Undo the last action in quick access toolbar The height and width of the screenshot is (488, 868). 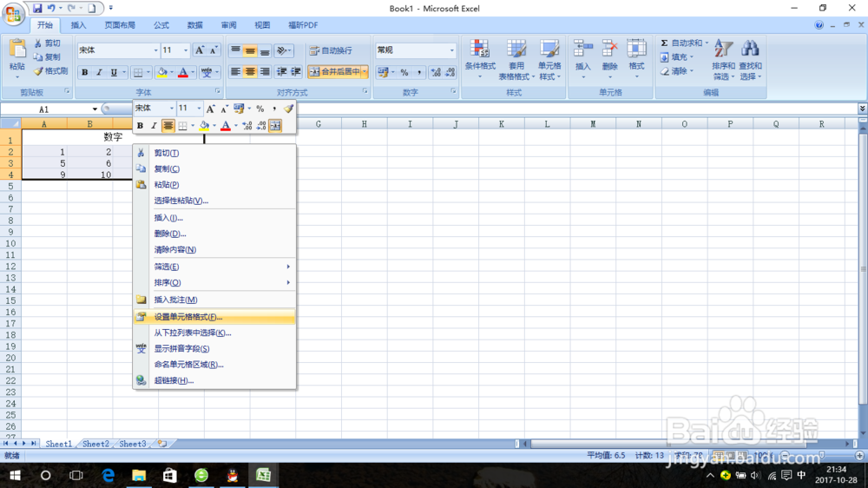tap(51, 9)
